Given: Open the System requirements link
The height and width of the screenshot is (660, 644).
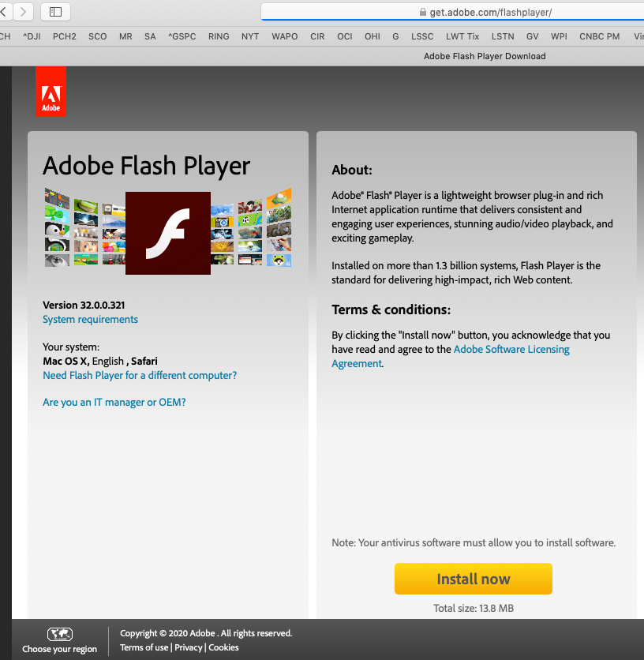Looking at the screenshot, I should point(90,319).
